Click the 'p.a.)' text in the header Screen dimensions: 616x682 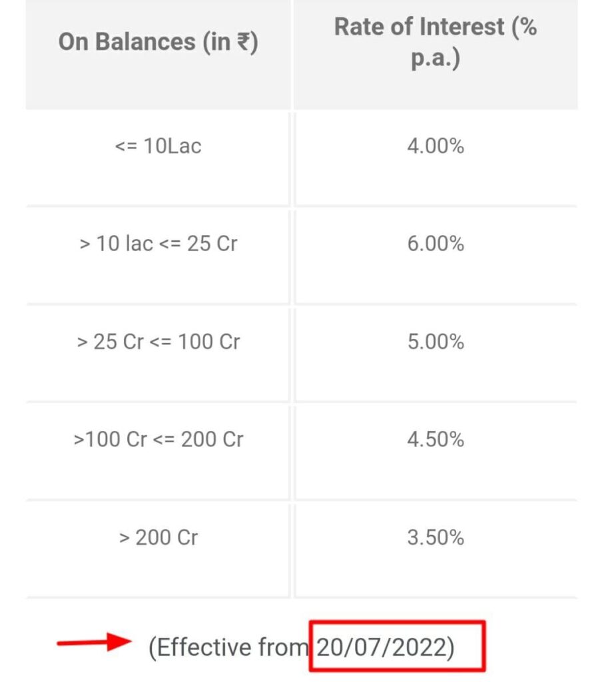click(x=436, y=58)
